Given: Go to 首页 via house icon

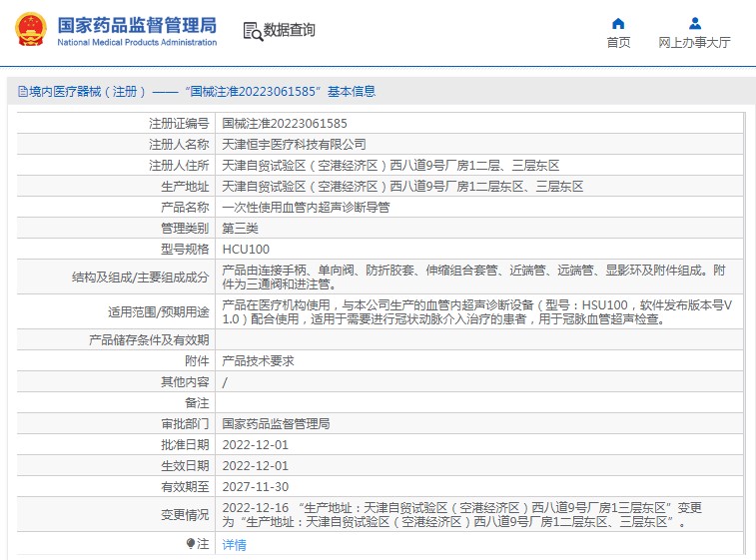Looking at the screenshot, I should click(618, 24).
